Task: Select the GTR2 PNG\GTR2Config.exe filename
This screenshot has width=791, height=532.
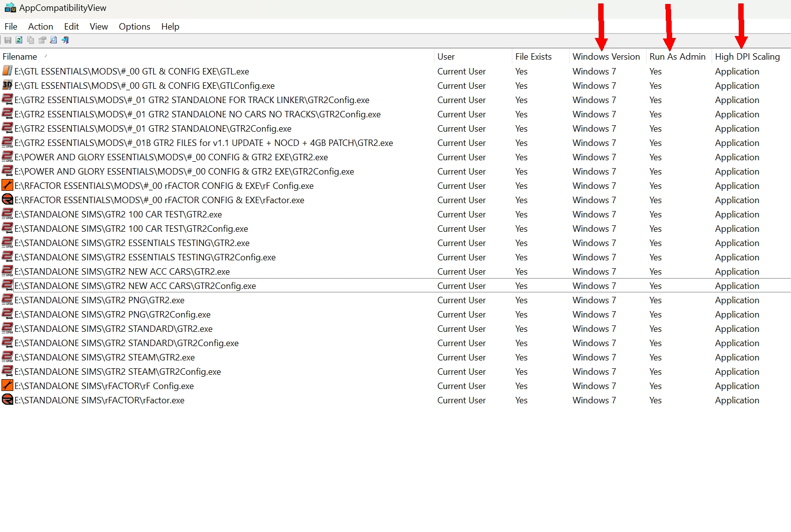Action: (x=112, y=315)
